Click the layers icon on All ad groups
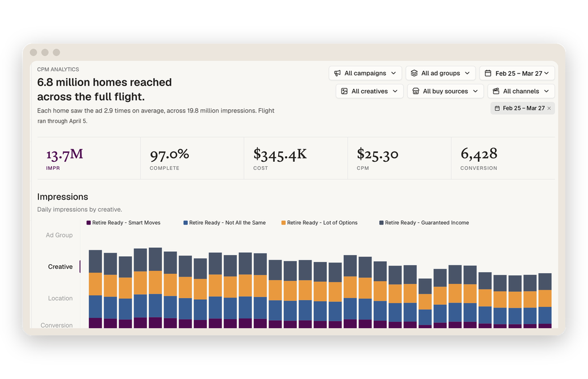Image resolution: width=588 pixels, height=379 pixels. [414, 73]
